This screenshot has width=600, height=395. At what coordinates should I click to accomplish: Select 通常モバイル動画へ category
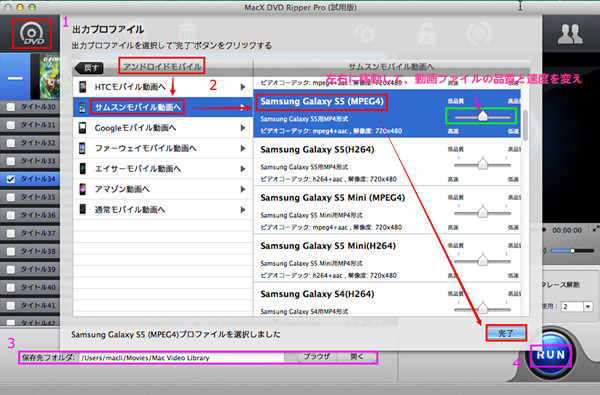[163, 209]
